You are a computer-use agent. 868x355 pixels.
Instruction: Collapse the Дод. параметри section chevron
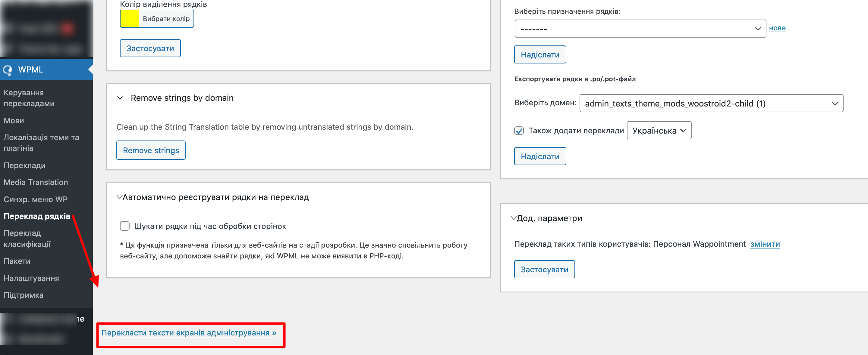tap(513, 218)
